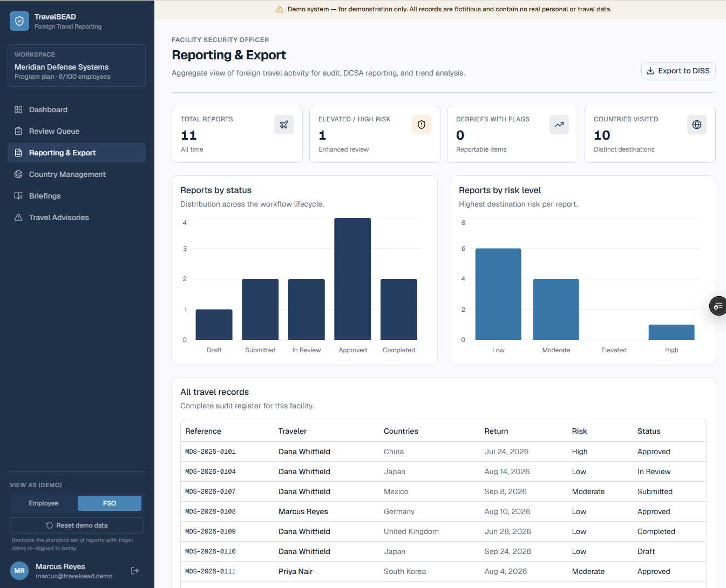726x588 pixels.
Task: Click the In Review bar in status chart
Action: coord(307,309)
